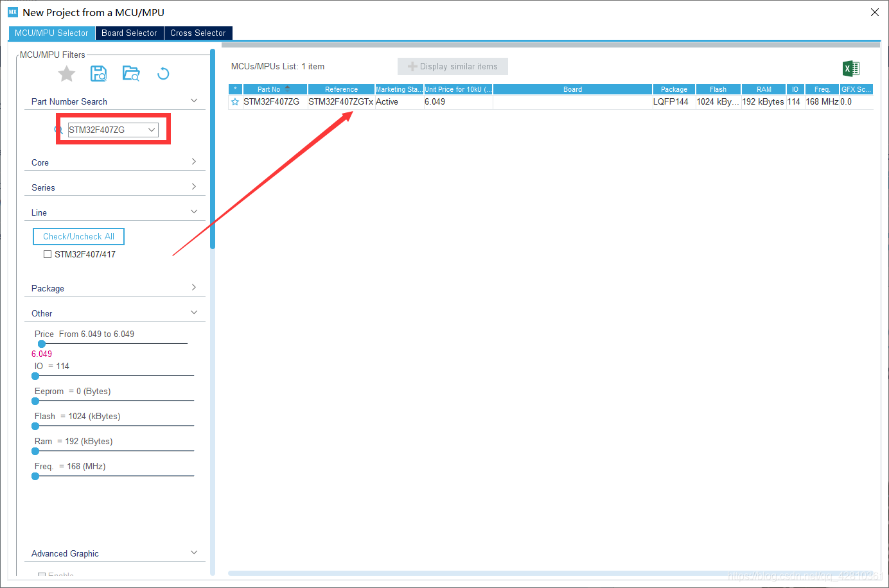Sort by GFX Score column header

point(856,89)
